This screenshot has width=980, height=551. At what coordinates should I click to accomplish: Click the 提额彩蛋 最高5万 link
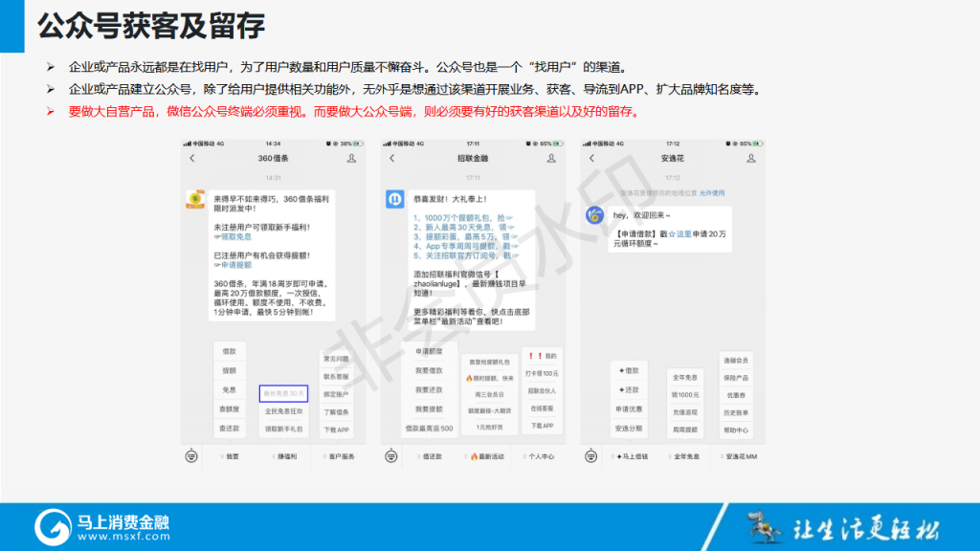465,237
